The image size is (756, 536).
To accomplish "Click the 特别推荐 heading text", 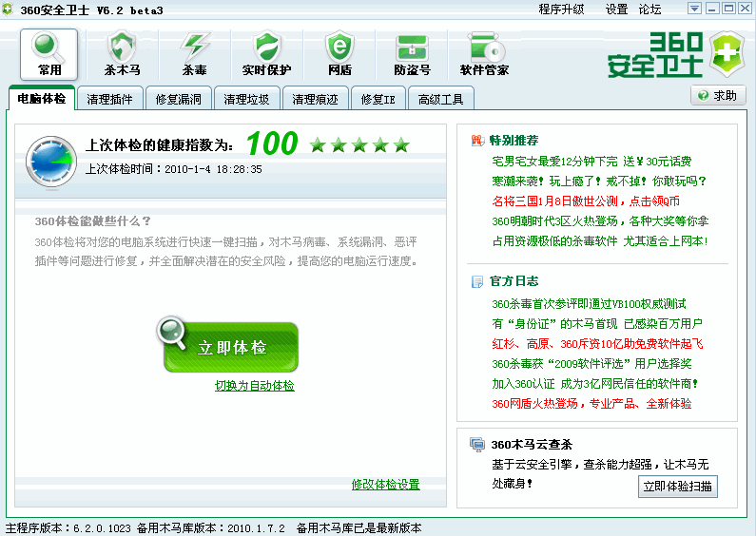I will click(514, 141).
